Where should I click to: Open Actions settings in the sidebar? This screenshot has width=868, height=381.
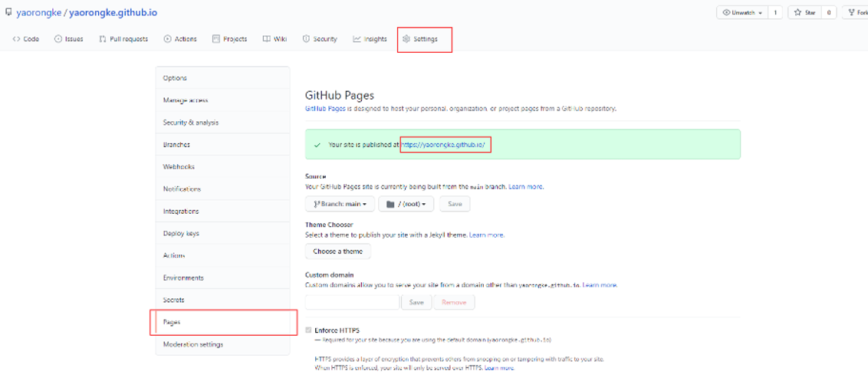(x=222, y=255)
